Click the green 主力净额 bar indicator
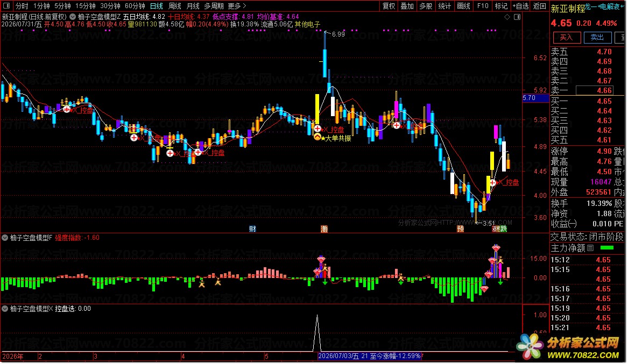The image size is (628, 364). (607, 248)
